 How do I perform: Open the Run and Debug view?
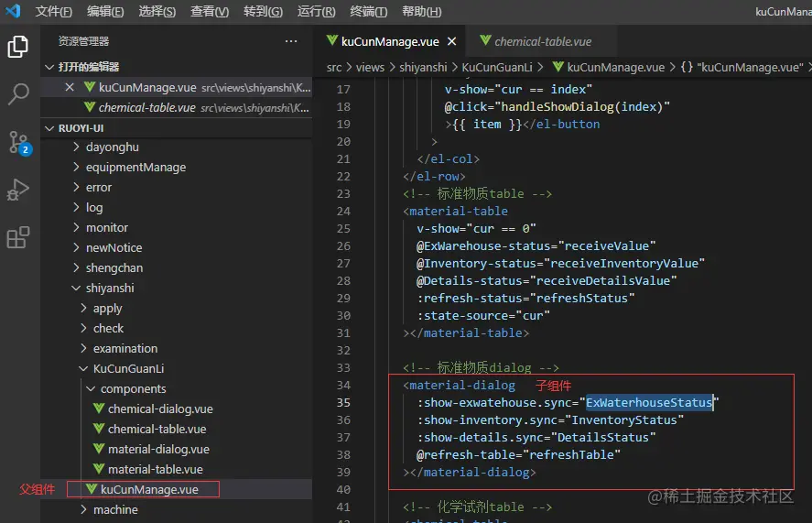click(x=18, y=190)
